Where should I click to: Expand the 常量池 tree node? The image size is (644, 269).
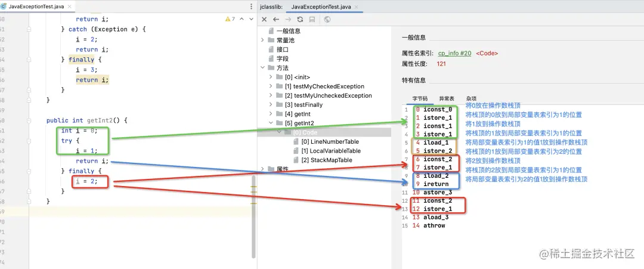[262, 40]
